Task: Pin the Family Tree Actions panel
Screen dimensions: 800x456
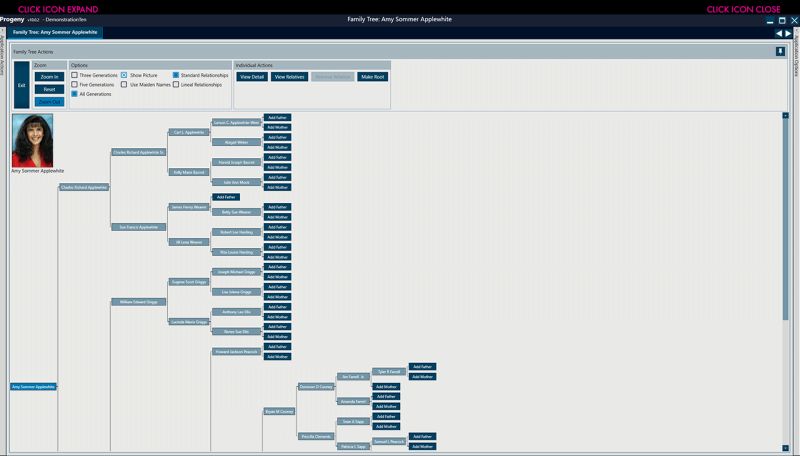Action: coord(781,52)
